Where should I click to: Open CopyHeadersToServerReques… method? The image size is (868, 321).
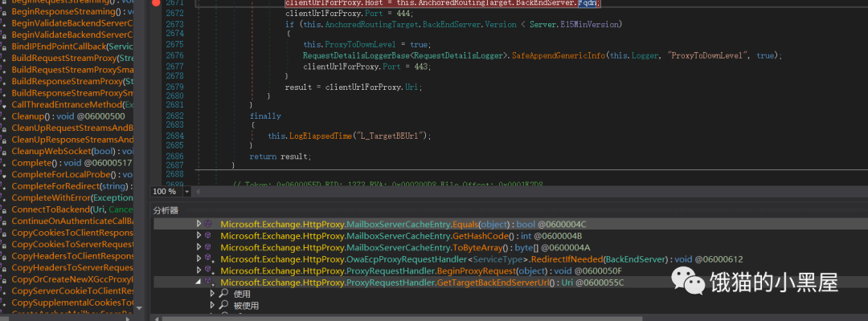(72, 267)
